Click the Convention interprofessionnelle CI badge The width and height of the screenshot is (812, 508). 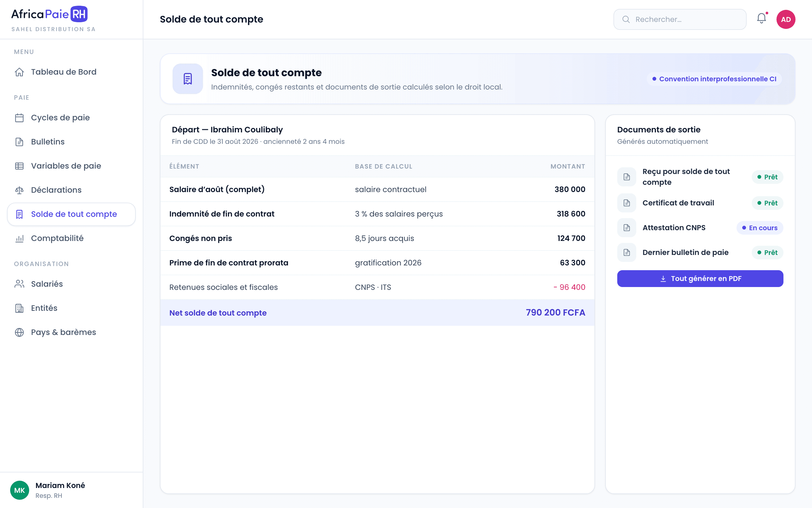[714, 79]
